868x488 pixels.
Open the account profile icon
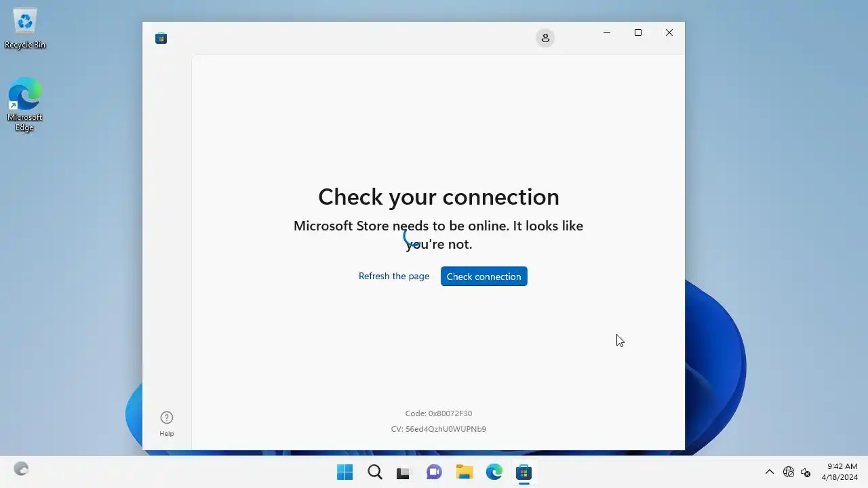pos(545,38)
